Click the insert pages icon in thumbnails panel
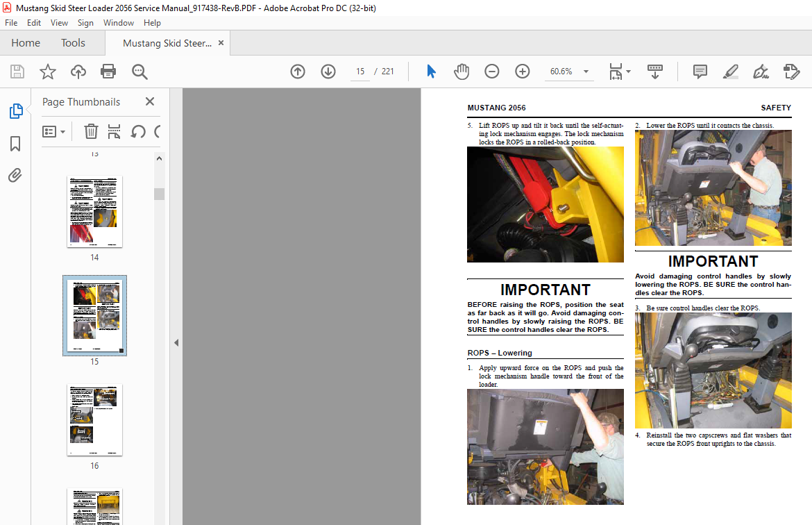 pyautogui.click(x=114, y=132)
